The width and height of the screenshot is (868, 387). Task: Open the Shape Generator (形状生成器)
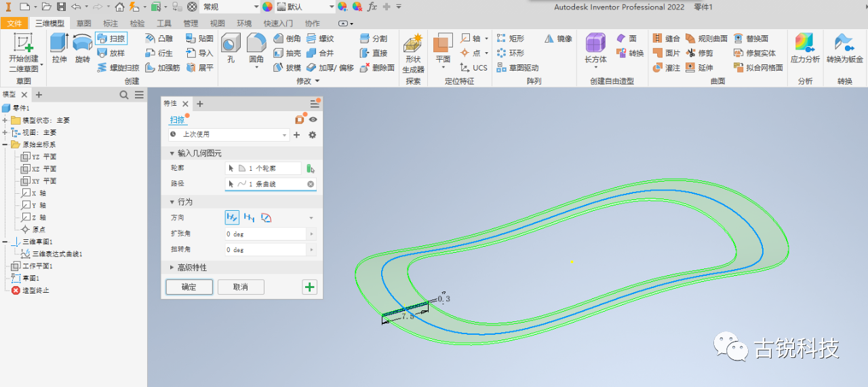(413, 53)
